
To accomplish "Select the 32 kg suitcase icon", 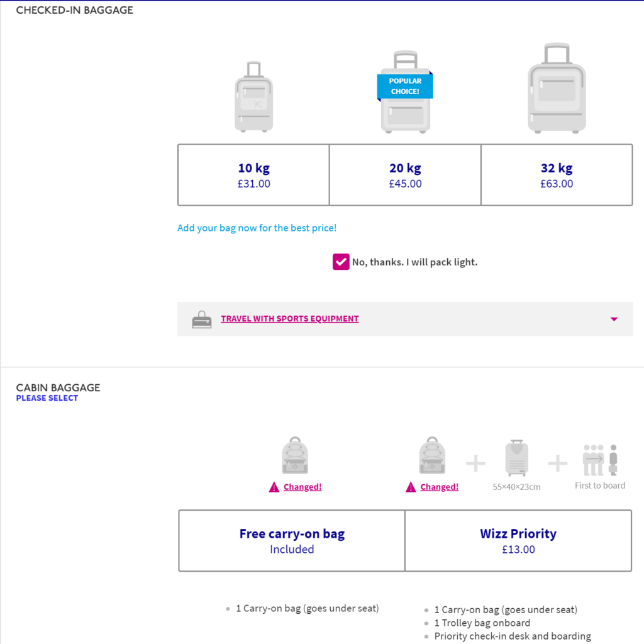I will 556,88.
